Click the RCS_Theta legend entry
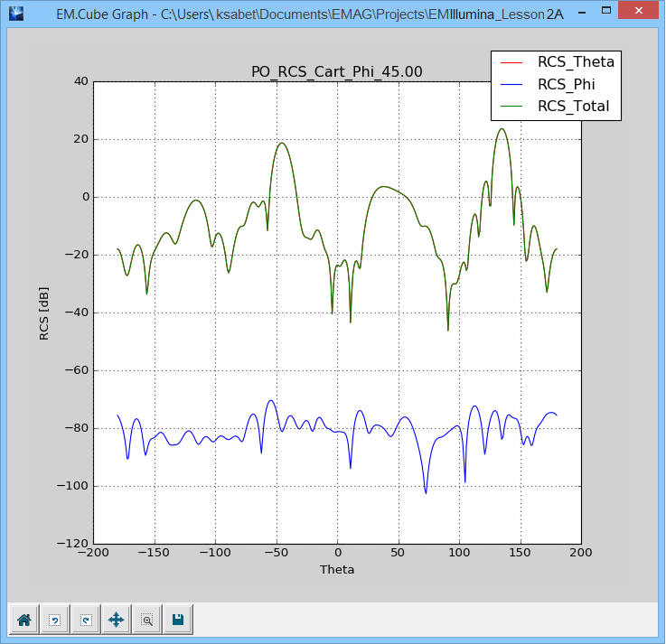Image resolution: width=666 pixels, height=644 pixels. point(575,62)
